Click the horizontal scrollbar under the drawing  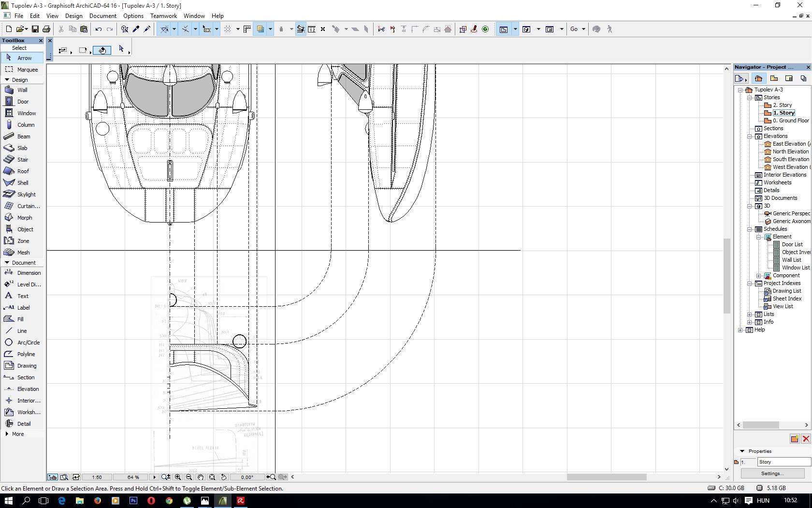606,477
